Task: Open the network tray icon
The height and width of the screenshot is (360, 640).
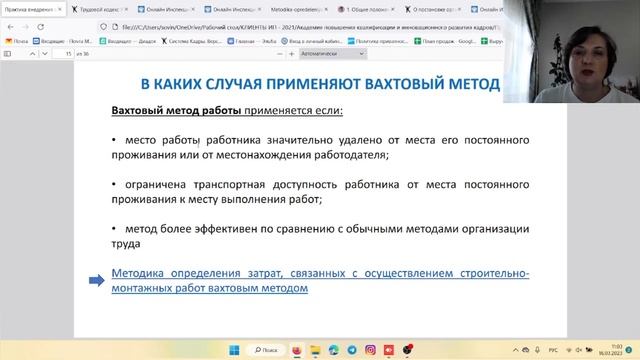Action: pyautogui.click(x=569, y=350)
